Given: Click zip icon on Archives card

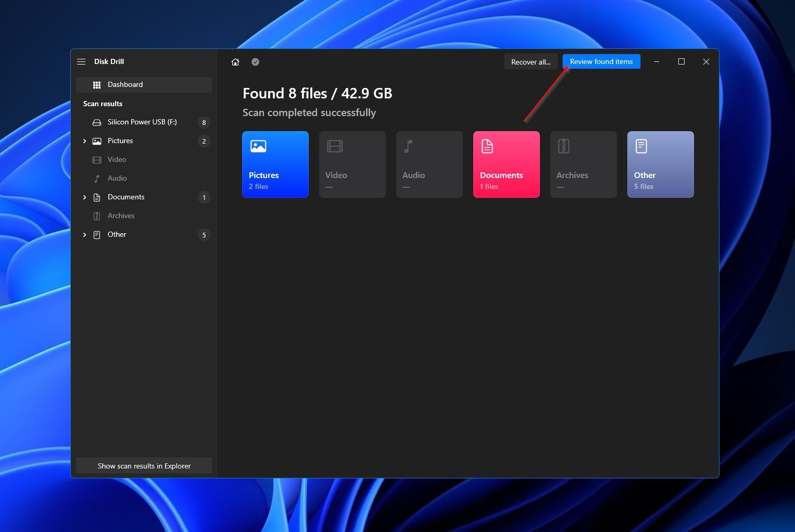Looking at the screenshot, I should click(x=564, y=146).
